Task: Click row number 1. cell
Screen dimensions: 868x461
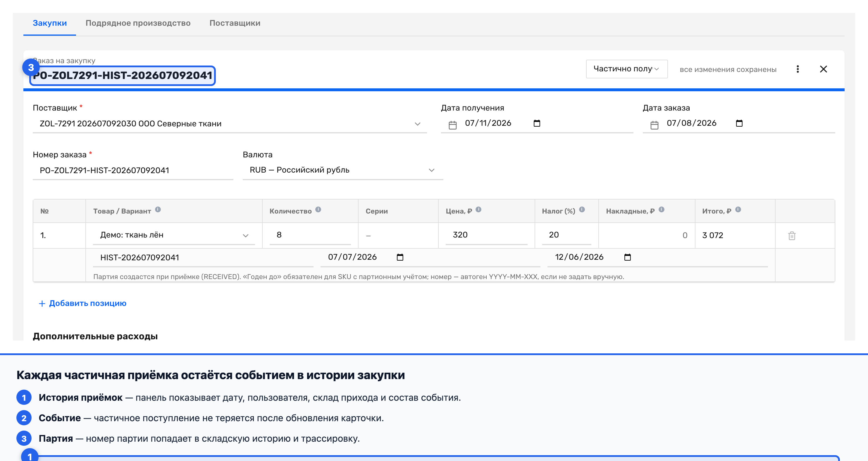Action: (x=43, y=235)
